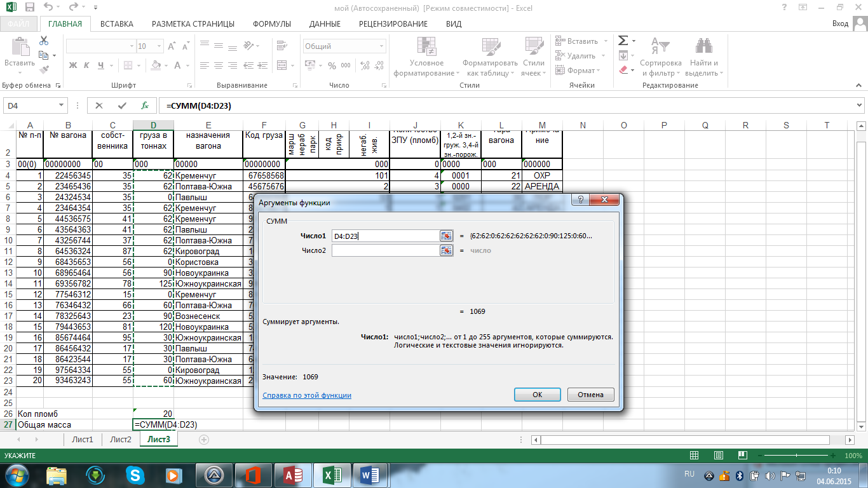Click the Format Painter brush icon
This screenshot has height=488, width=868.
pyautogui.click(x=44, y=70)
